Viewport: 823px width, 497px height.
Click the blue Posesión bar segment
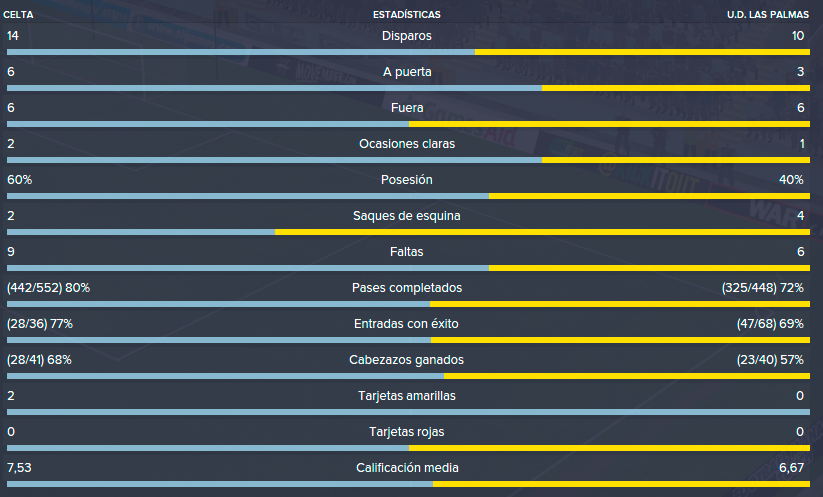pos(248,196)
